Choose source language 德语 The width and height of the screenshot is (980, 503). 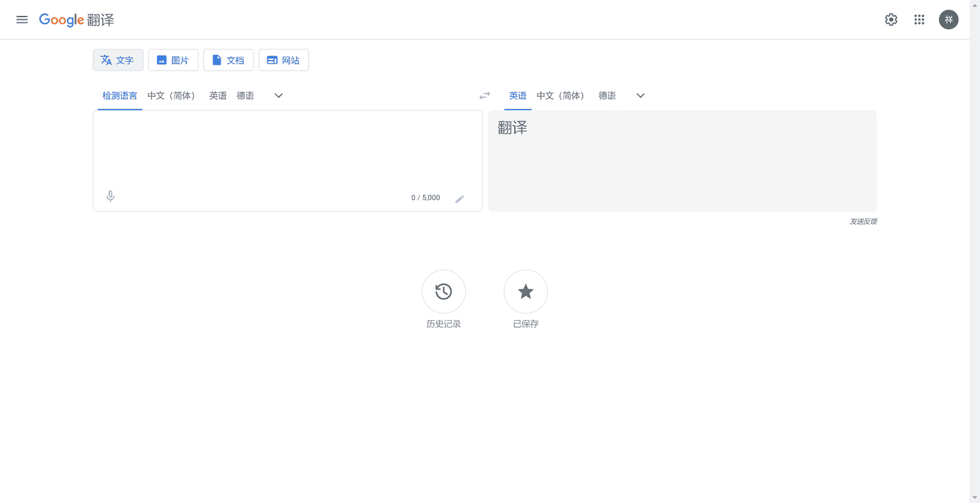(x=246, y=96)
